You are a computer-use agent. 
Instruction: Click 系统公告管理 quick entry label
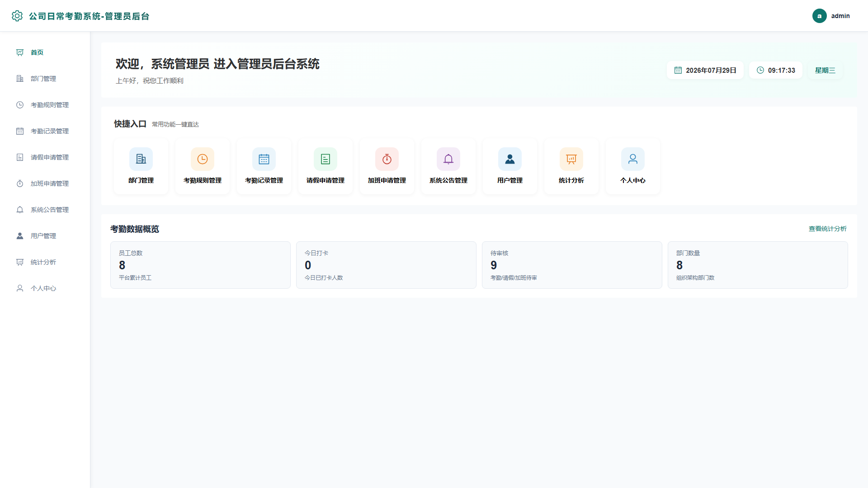click(x=448, y=180)
